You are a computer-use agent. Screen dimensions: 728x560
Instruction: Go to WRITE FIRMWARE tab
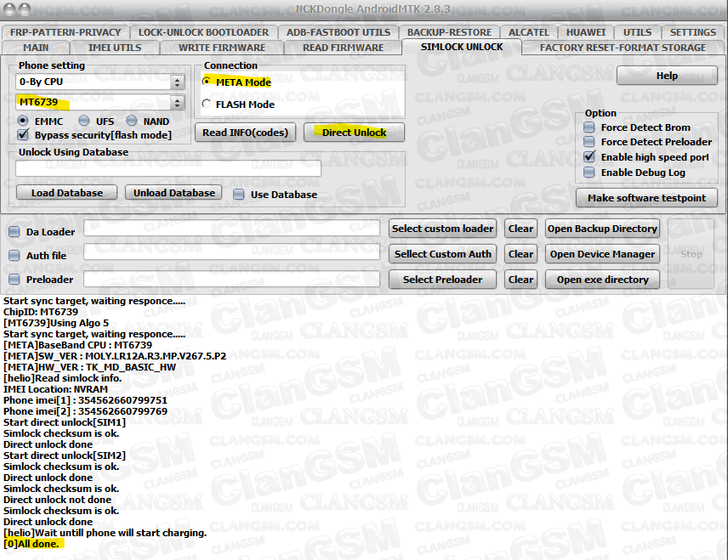(x=222, y=48)
